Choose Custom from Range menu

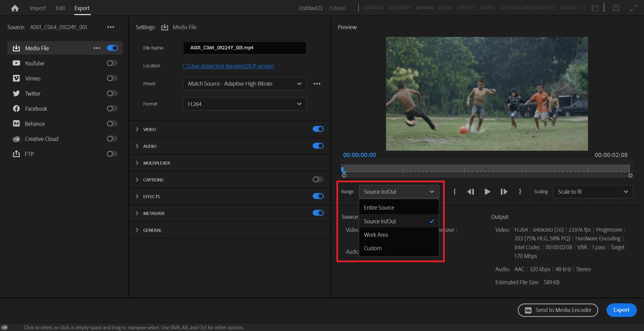point(399,248)
